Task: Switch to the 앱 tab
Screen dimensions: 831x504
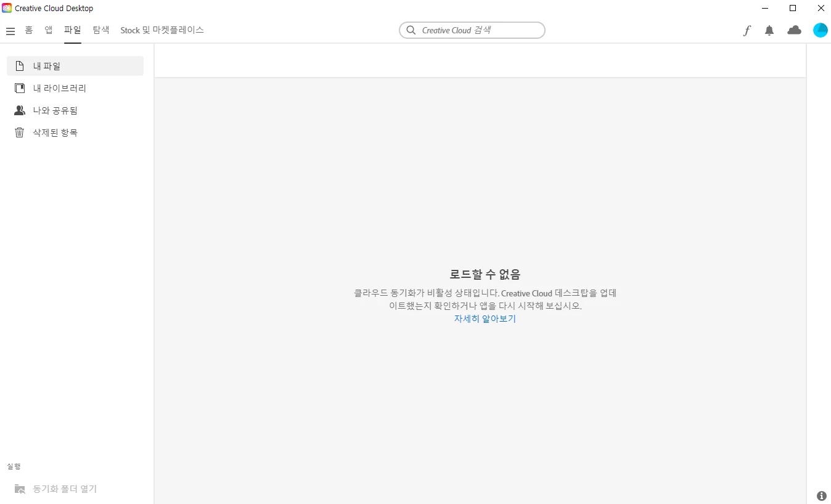Action: (x=49, y=30)
